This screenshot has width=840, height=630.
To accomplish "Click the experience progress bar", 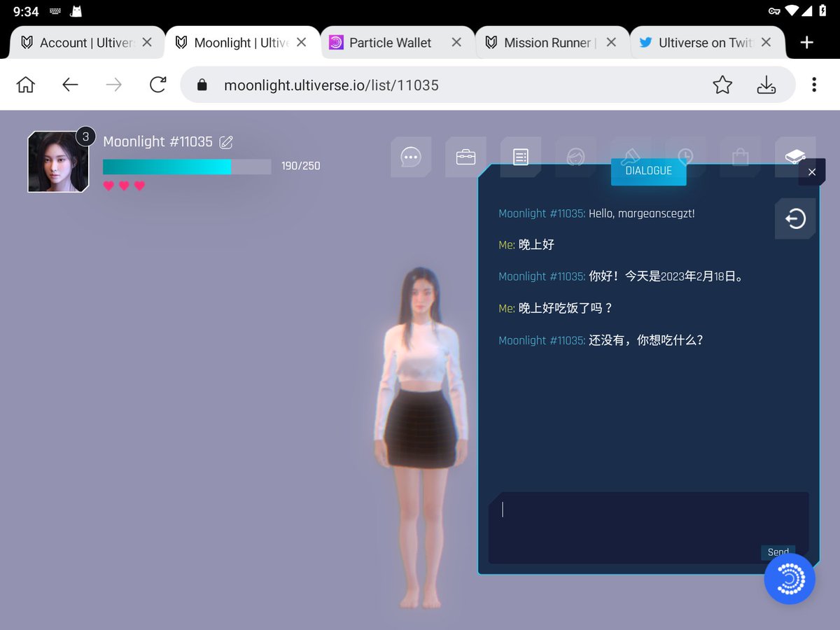I will tap(187, 167).
